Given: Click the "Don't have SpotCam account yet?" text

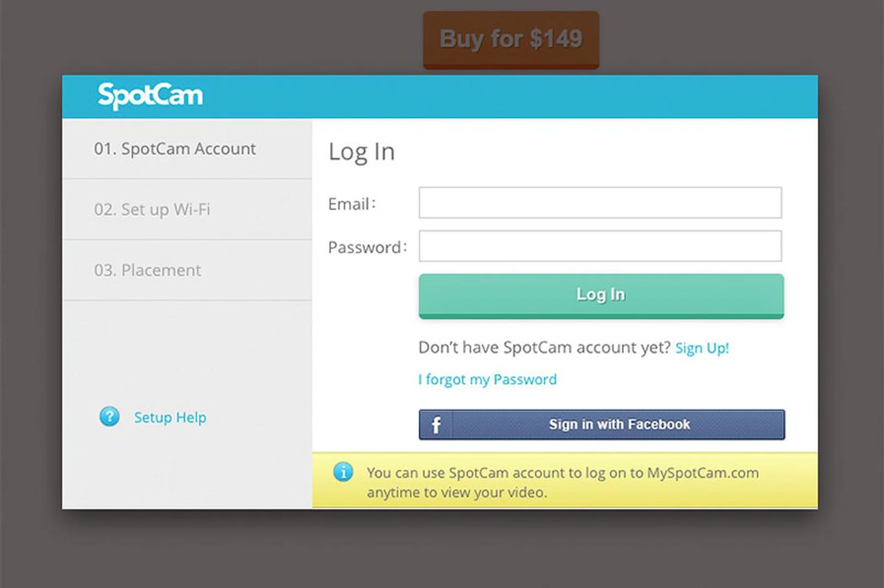Looking at the screenshot, I should [544, 348].
